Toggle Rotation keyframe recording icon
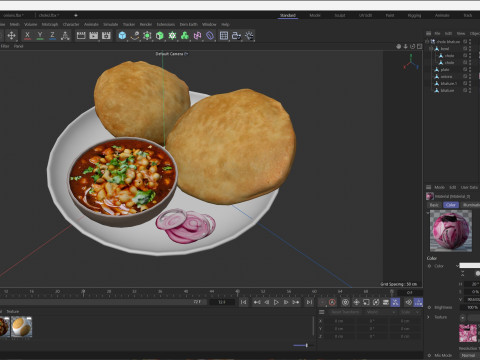This screenshot has width=480, height=360. pos(376,302)
